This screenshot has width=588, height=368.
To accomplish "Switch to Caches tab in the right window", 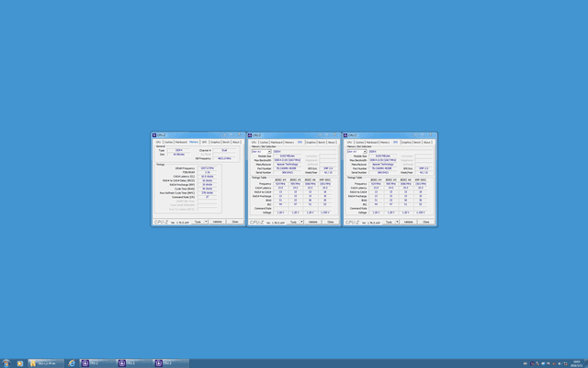I will pos(359,143).
